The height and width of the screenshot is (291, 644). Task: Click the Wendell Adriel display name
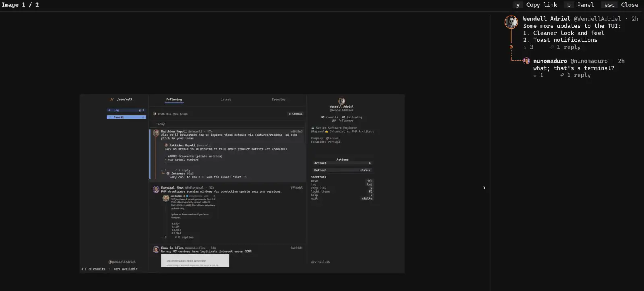click(547, 19)
